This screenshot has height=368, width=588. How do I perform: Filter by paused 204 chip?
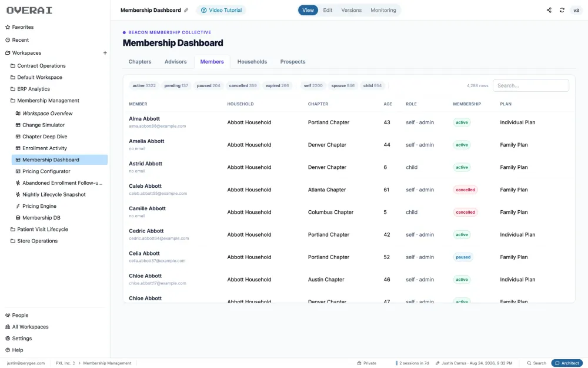[x=209, y=85]
